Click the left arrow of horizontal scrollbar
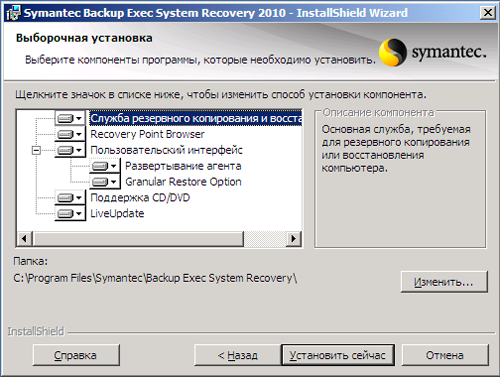500x377 pixels. tap(24, 239)
